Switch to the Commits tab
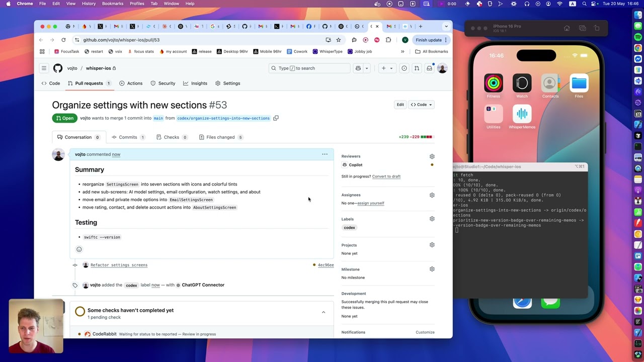Image resolution: width=644 pixels, height=362 pixels. tap(128, 137)
